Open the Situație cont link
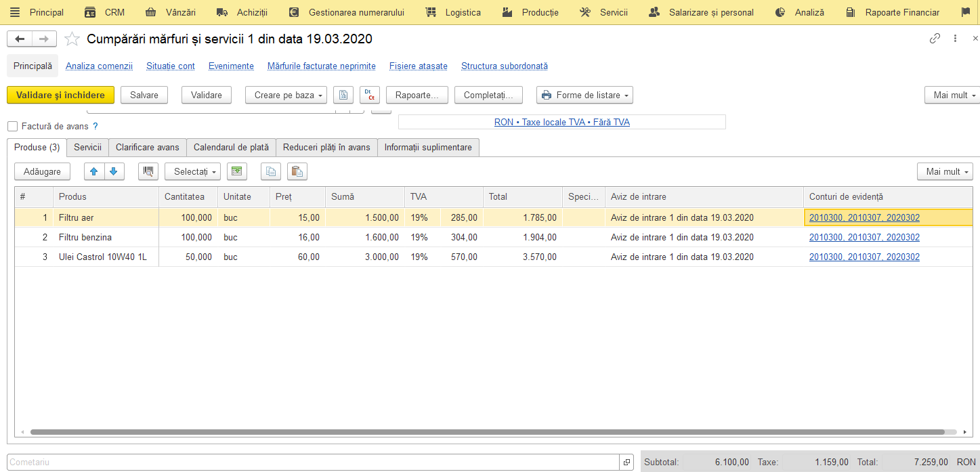 pos(171,66)
